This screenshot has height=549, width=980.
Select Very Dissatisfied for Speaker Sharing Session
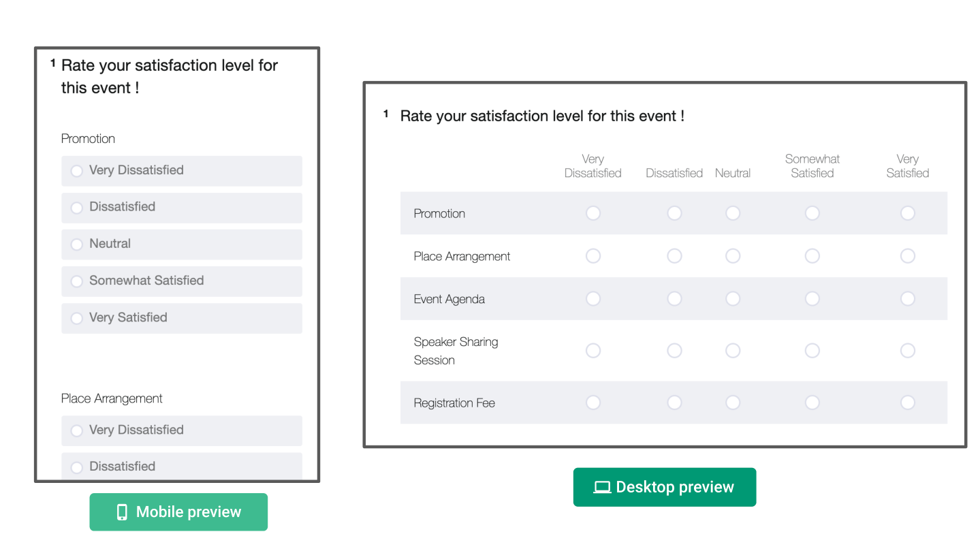click(x=592, y=350)
